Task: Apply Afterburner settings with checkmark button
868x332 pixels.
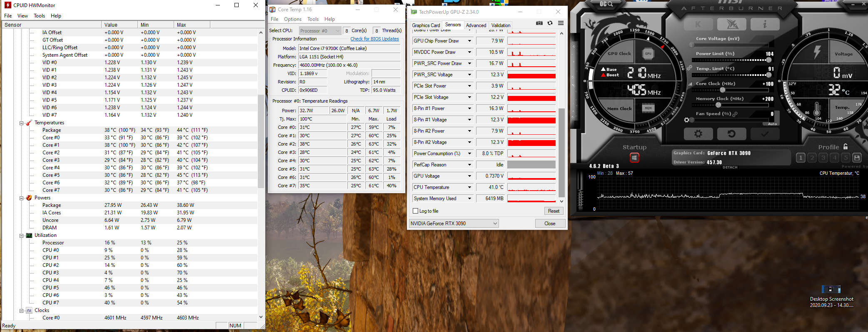Action: pos(765,134)
